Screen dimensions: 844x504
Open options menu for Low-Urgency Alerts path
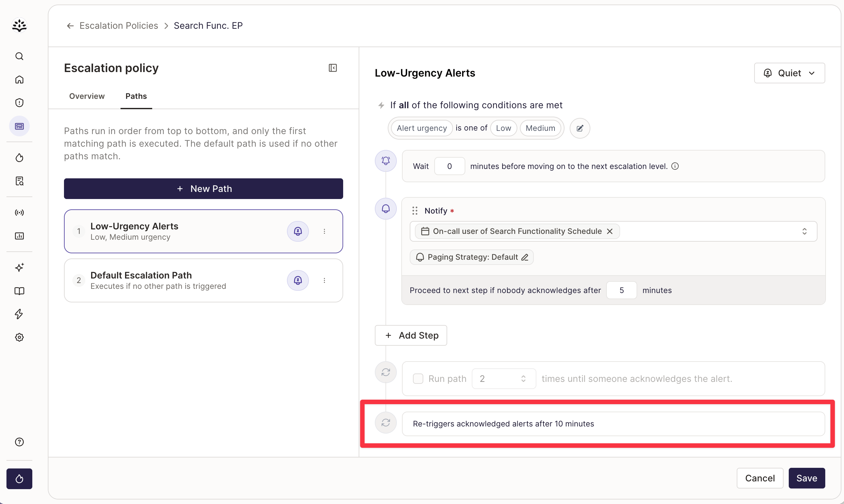pyautogui.click(x=324, y=232)
